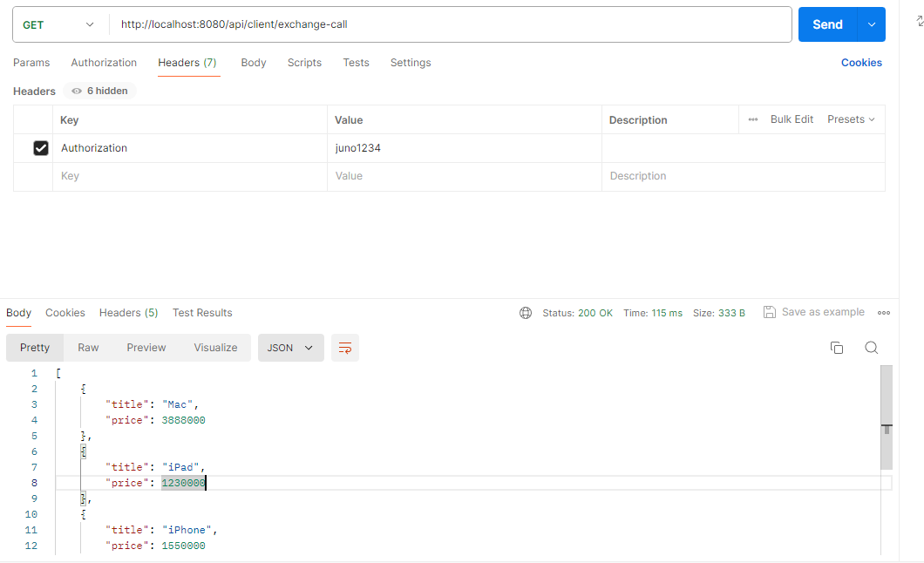Show the 6 hidden headers
Screen dimensions: 924x563
[100, 91]
